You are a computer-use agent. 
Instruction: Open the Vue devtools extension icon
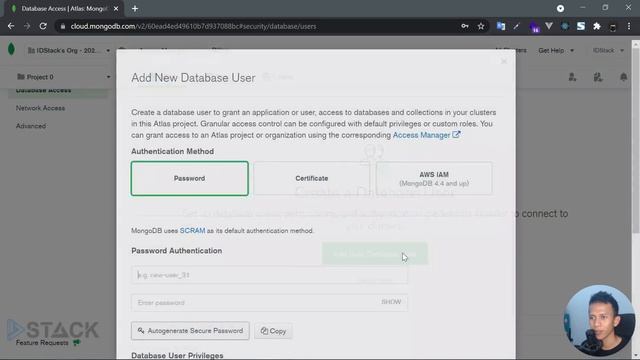[x=549, y=26]
